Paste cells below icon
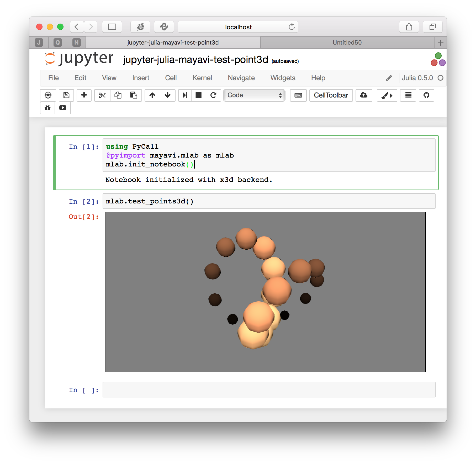Screen dimensions: 476x464 134,95
